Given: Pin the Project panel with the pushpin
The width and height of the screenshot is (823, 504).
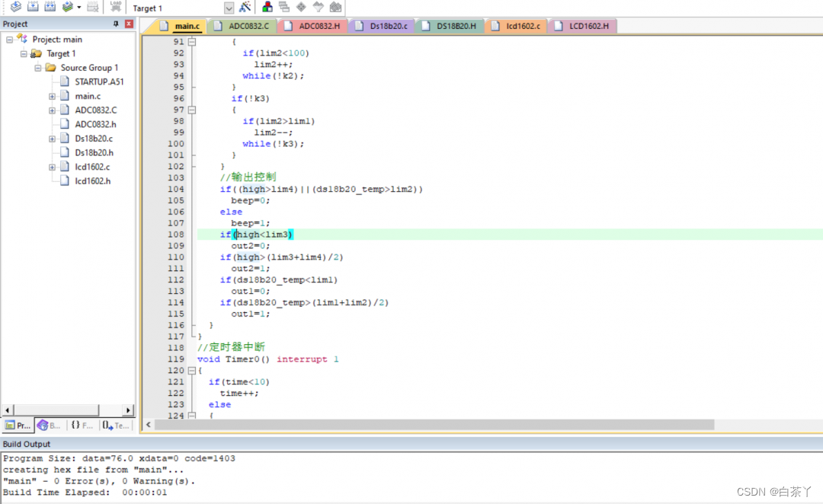Looking at the screenshot, I should [x=117, y=24].
